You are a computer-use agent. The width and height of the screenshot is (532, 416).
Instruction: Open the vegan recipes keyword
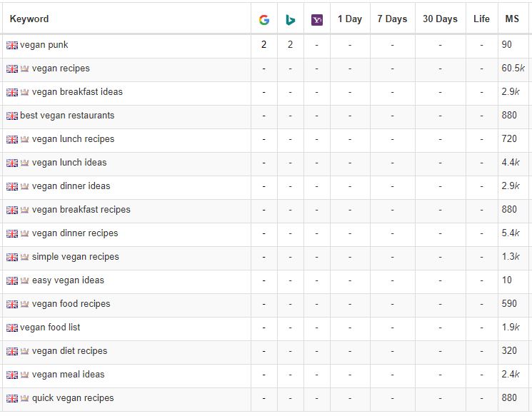61,69
